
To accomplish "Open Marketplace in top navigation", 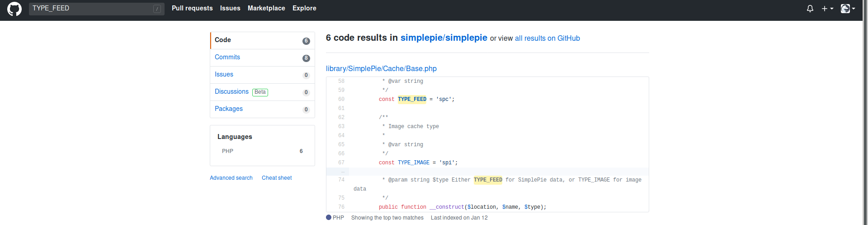I will (x=266, y=8).
